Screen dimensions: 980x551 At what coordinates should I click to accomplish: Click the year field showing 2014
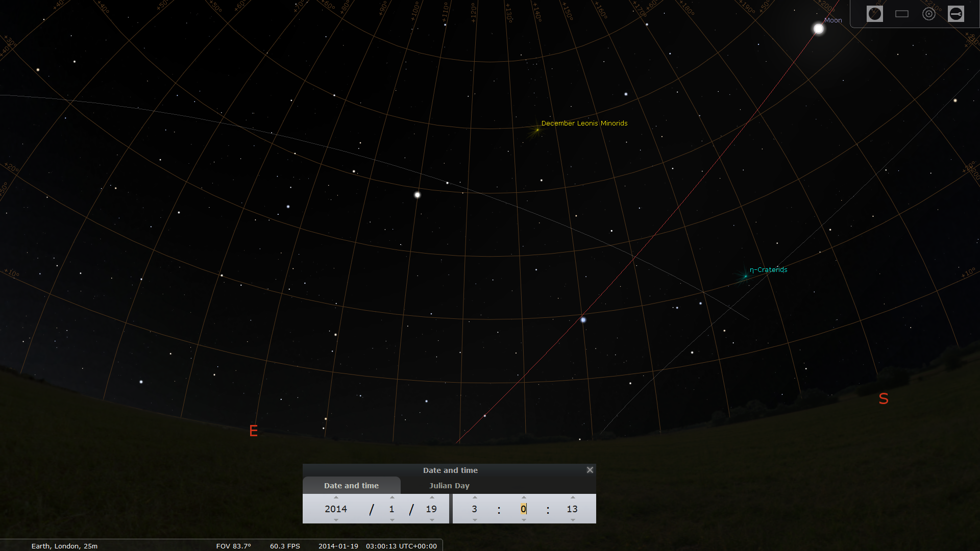pyautogui.click(x=336, y=509)
